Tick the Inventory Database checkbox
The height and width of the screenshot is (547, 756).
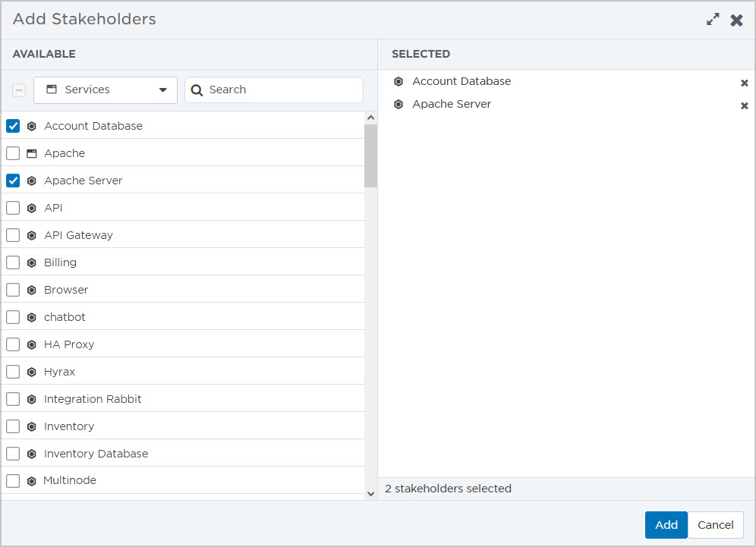(13, 454)
